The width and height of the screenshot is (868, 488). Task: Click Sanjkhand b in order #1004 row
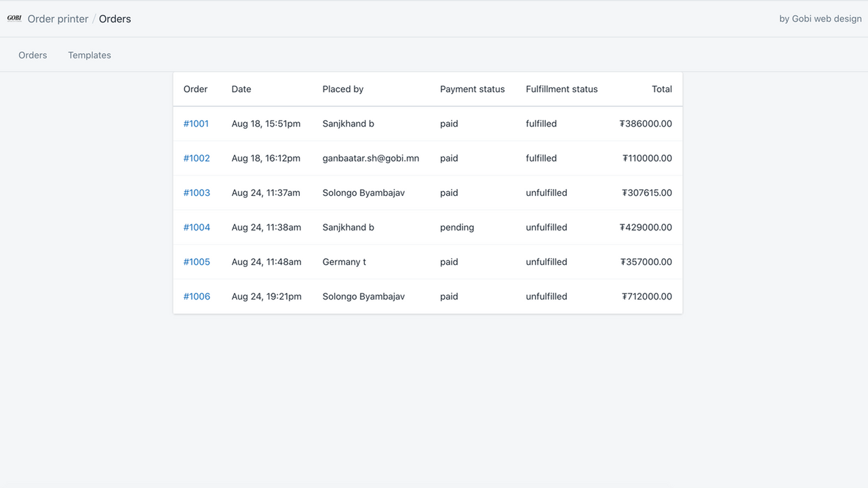(349, 227)
